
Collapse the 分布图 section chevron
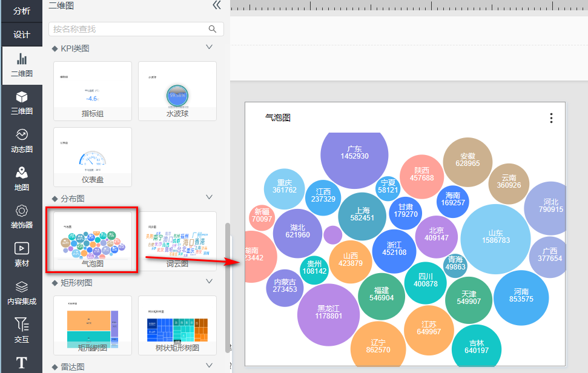pyautogui.click(x=209, y=197)
